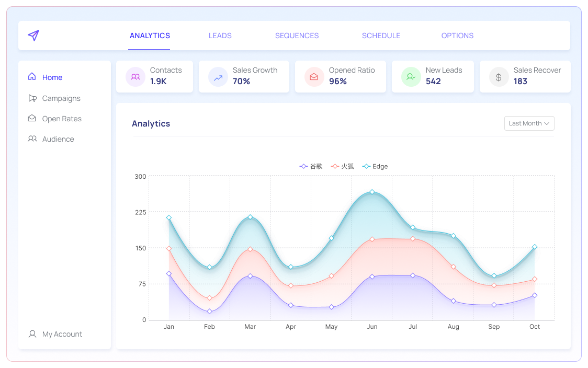Switch to the LEADS tab
The image size is (588, 368).
220,36
